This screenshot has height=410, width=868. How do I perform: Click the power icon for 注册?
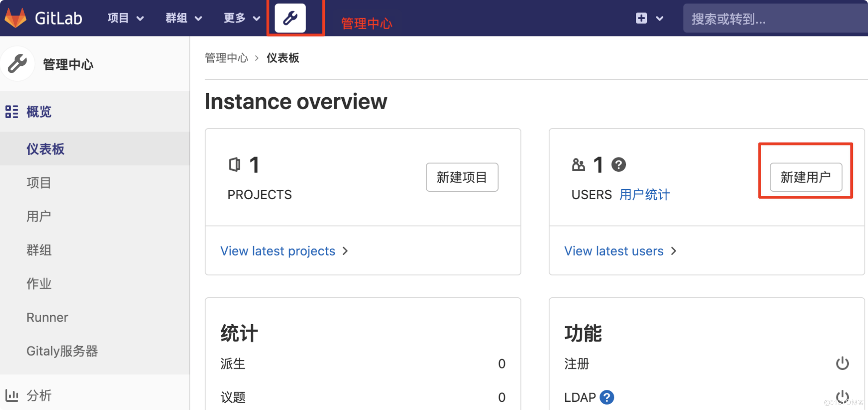tap(842, 363)
